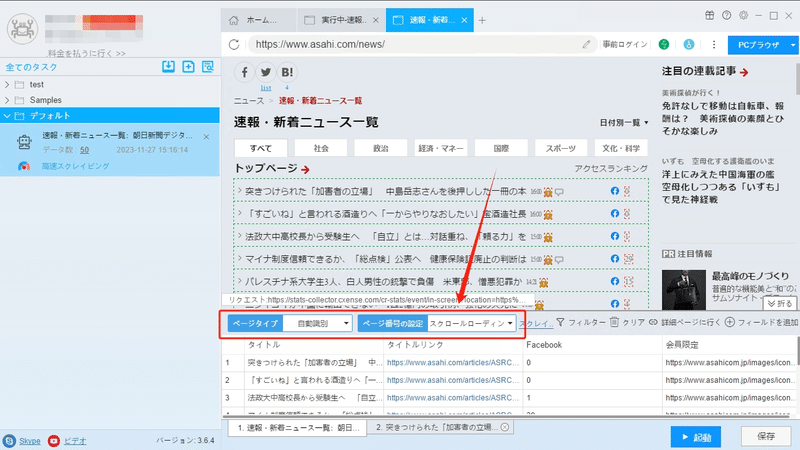Select the 政治 category tab
The width and height of the screenshot is (800, 450).
381,148
